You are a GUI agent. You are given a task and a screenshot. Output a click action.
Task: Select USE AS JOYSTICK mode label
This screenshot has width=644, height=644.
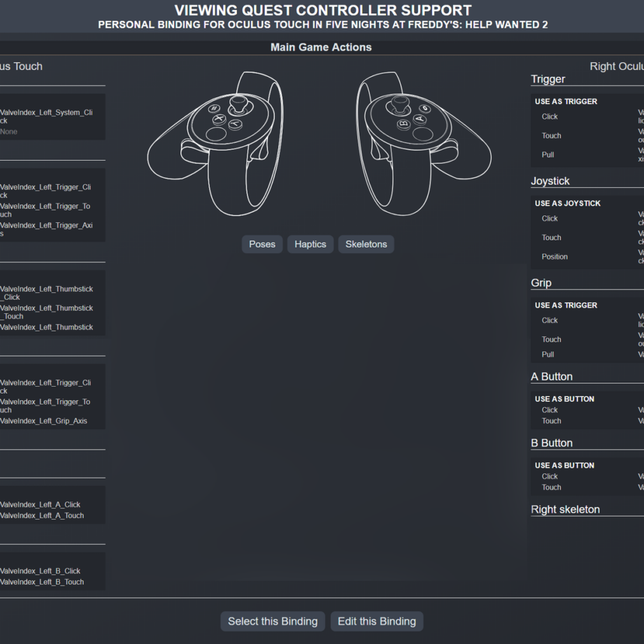568,203
